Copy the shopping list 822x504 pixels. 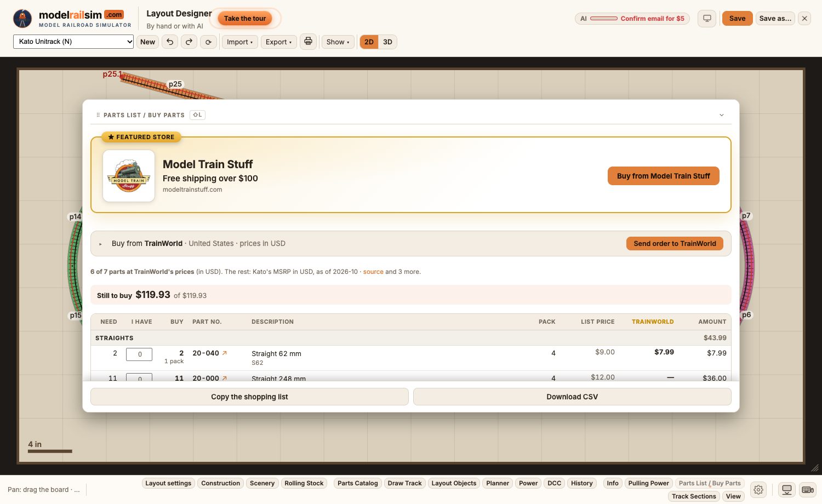click(249, 397)
